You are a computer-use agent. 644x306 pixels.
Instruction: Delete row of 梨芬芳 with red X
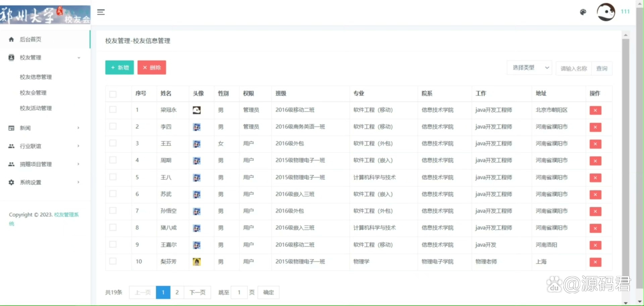tap(595, 262)
